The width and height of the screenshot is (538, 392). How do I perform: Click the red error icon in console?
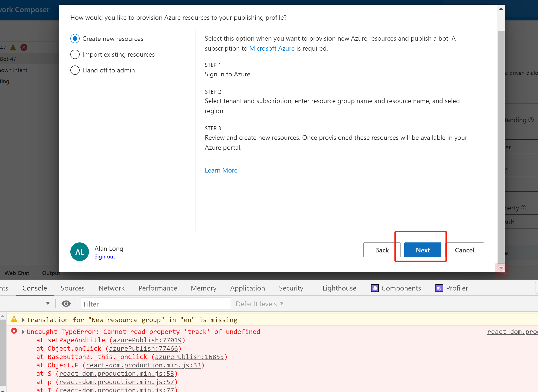(x=14, y=331)
